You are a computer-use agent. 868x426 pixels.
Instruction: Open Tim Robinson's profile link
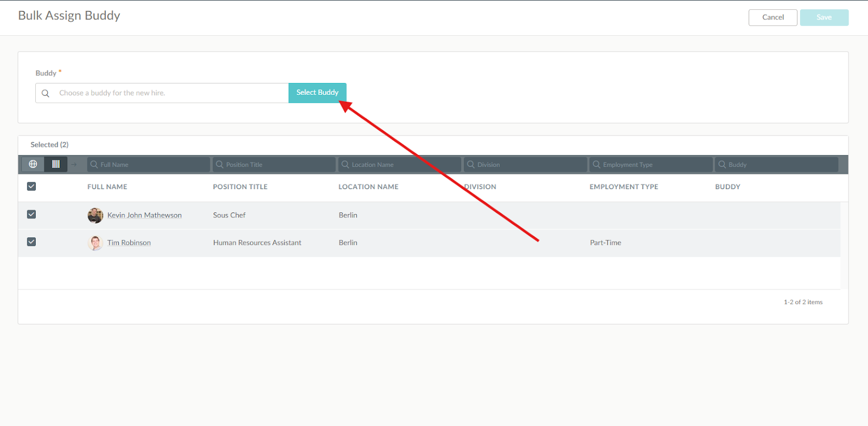coord(129,243)
